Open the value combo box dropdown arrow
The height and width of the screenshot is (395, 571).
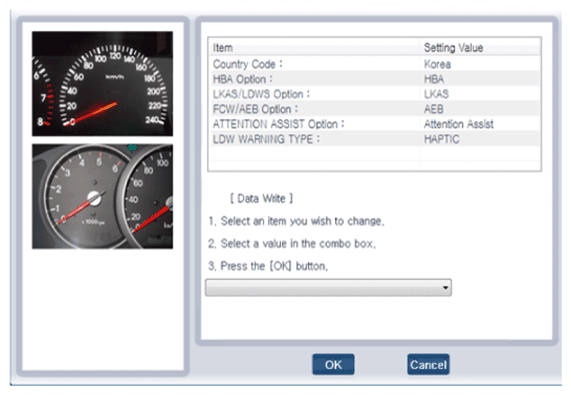(445, 288)
